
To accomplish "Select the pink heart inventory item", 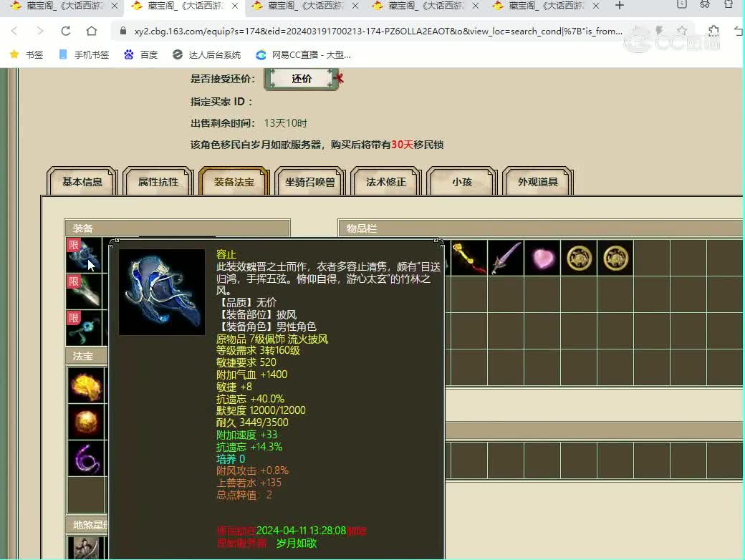I will 542,258.
